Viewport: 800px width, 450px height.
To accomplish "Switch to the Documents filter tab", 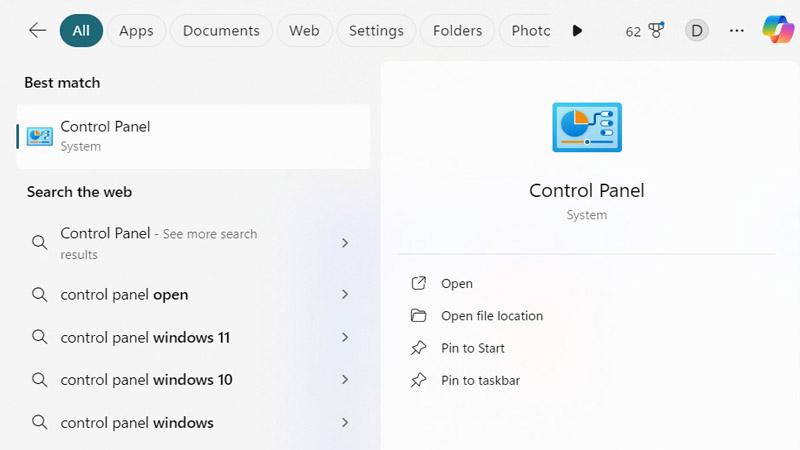I will 221,31.
